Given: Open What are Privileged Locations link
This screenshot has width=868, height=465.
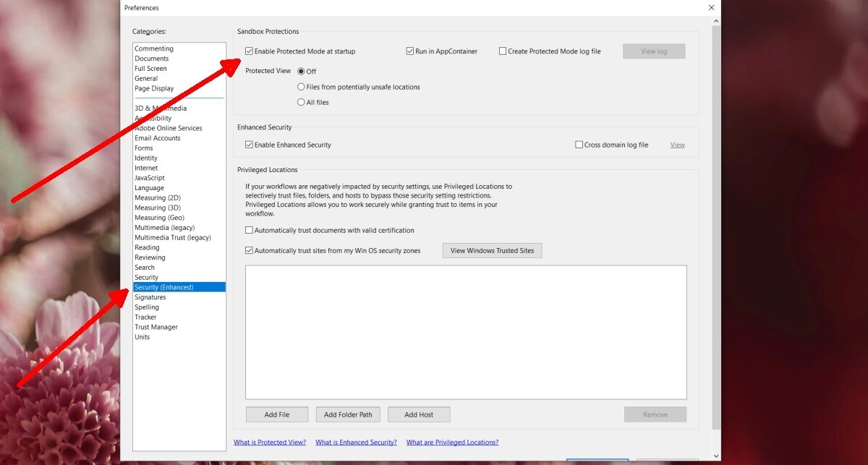Looking at the screenshot, I should pyautogui.click(x=452, y=443).
